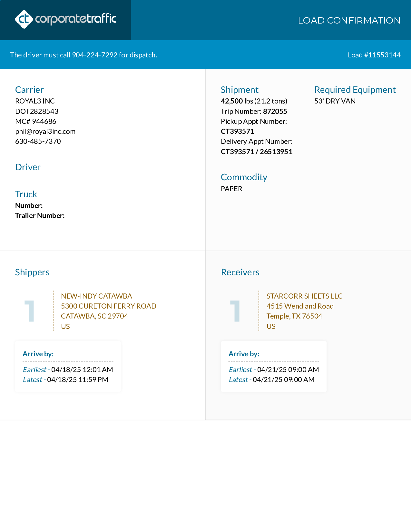Click the Trailer Number: label
411x532 pixels.
click(x=40, y=215)
